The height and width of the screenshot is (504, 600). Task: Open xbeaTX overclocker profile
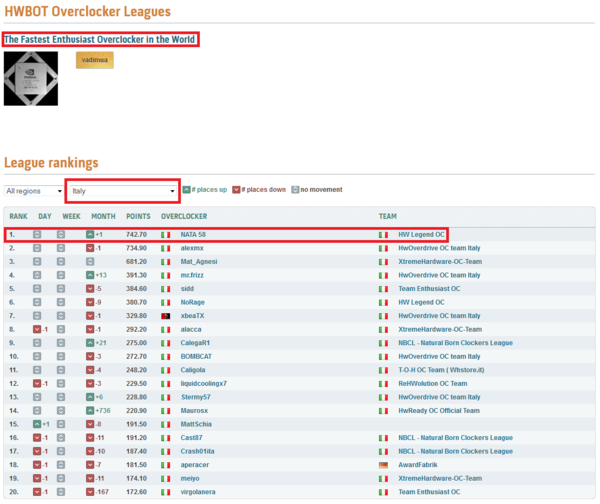[x=192, y=316]
